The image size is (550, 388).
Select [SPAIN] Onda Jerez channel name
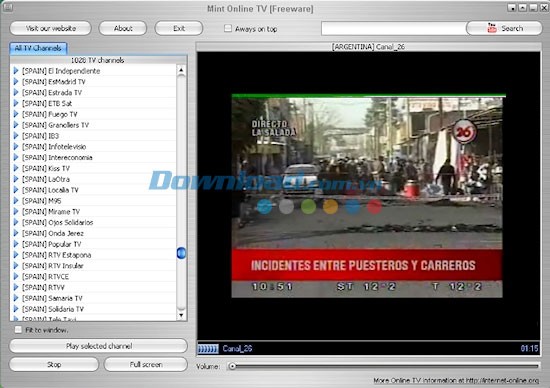pos(53,233)
